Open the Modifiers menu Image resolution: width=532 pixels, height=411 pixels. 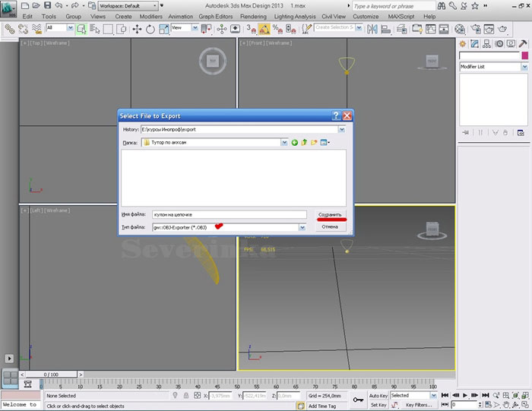click(x=150, y=16)
